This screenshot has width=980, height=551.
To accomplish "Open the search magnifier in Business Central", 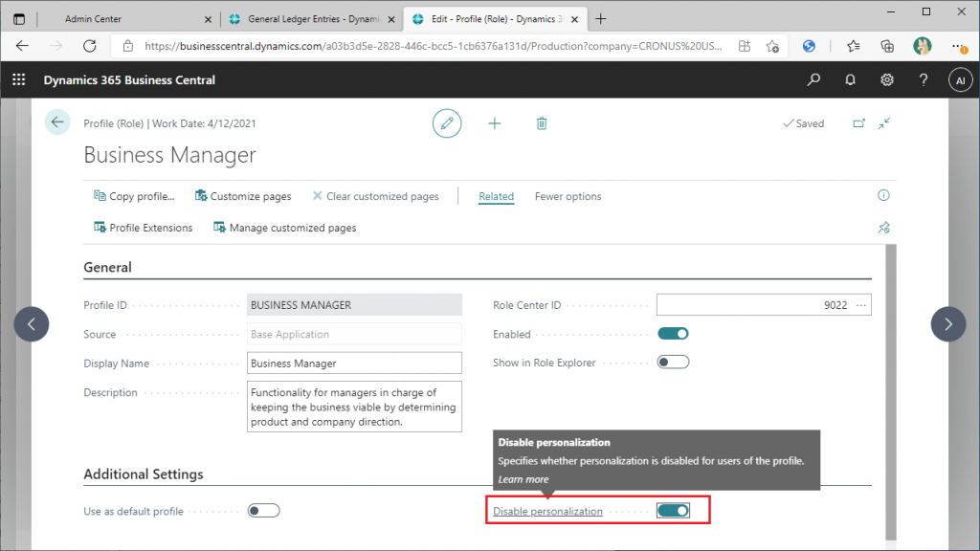I will [x=813, y=80].
